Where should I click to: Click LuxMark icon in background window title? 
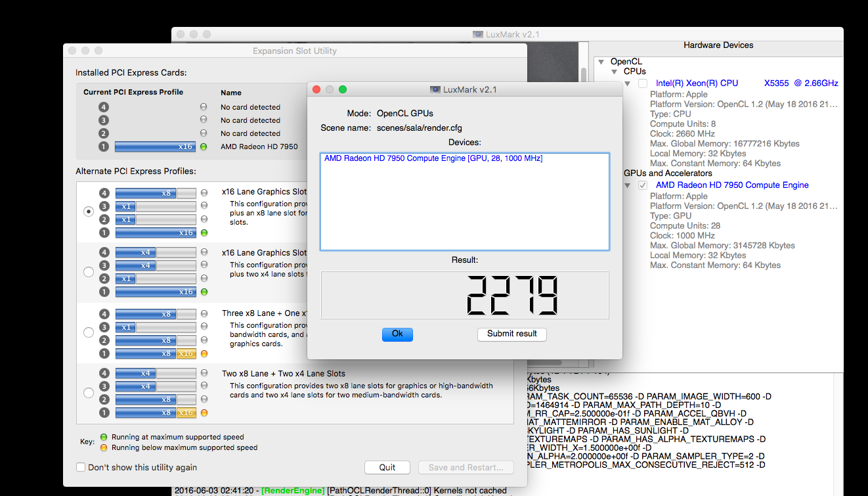[x=478, y=34]
